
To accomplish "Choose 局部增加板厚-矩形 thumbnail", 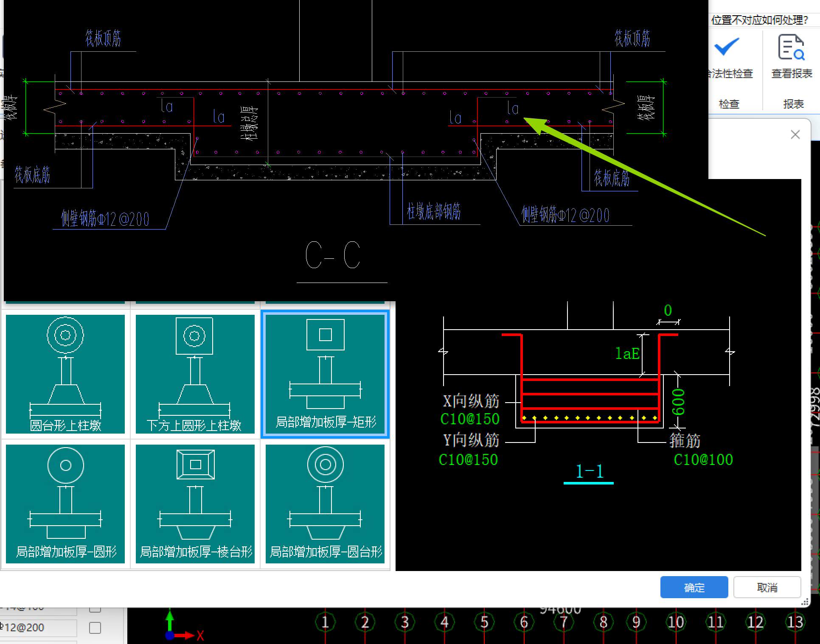I will pos(325,373).
